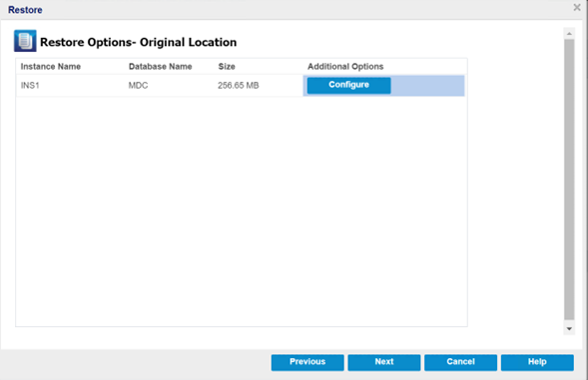Select the MDC database name cell
This screenshot has width=588, height=380.
point(138,86)
